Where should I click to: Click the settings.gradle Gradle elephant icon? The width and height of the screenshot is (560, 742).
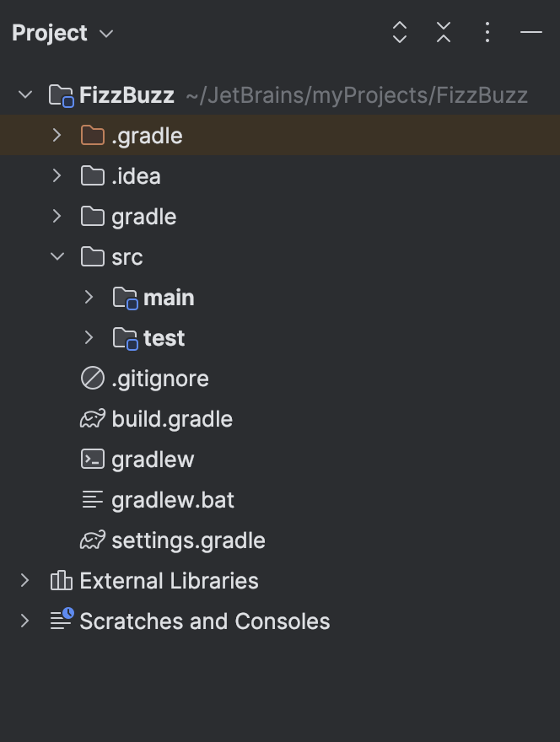92,540
